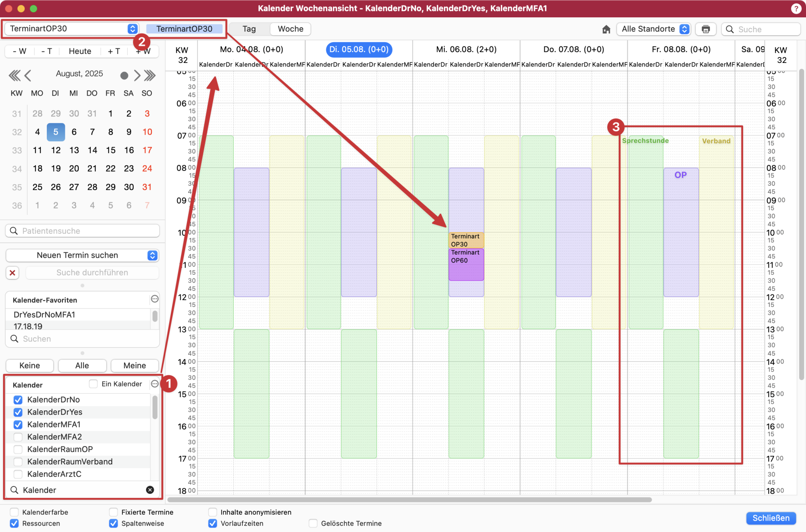Image resolution: width=806 pixels, height=532 pixels.
Task: Click the Keine button
Action: pyautogui.click(x=30, y=366)
